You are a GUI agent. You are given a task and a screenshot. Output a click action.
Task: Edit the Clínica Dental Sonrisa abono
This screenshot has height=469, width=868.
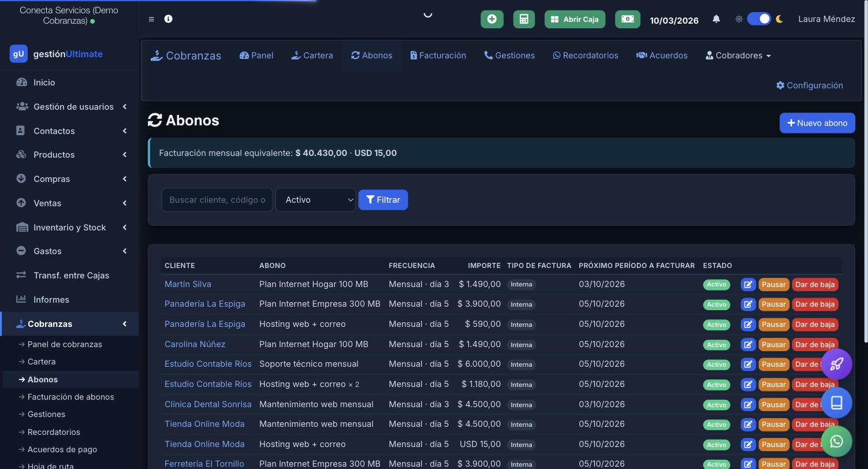[748, 404]
